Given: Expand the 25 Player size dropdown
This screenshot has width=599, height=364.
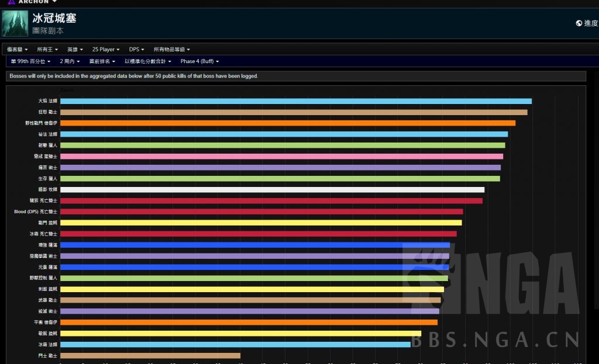Looking at the screenshot, I should pyautogui.click(x=106, y=50).
